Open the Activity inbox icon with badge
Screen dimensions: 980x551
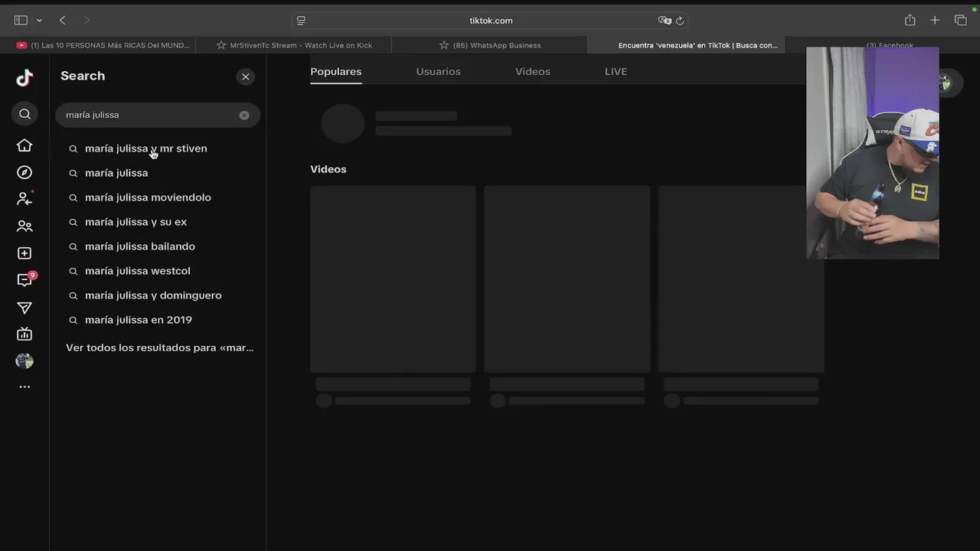click(25, 279)
